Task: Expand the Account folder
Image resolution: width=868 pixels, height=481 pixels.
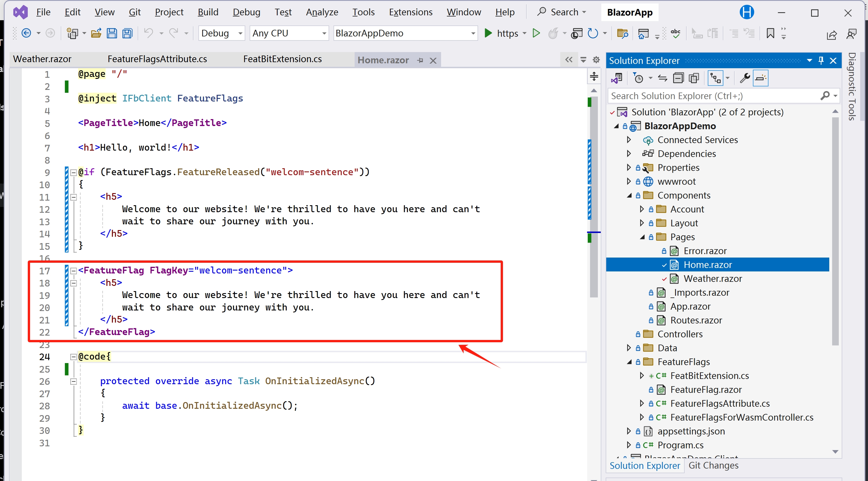Action: [x=642, y=209]
